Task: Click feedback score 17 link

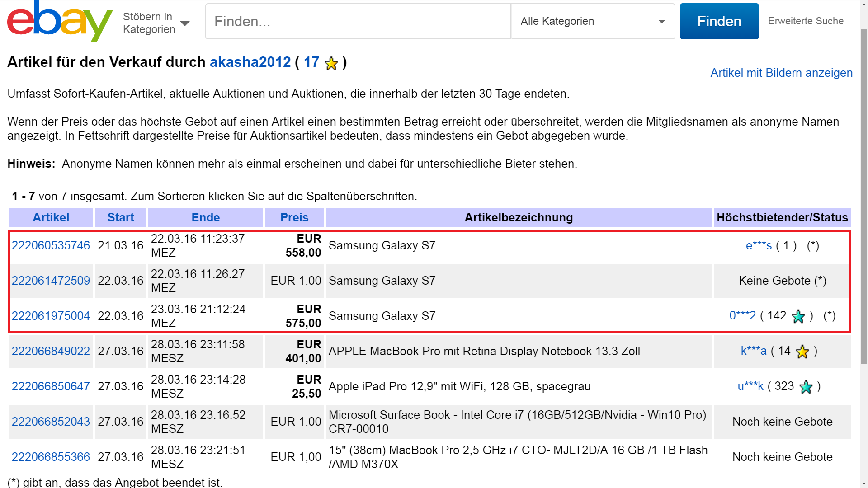Action: click(311, 62)
